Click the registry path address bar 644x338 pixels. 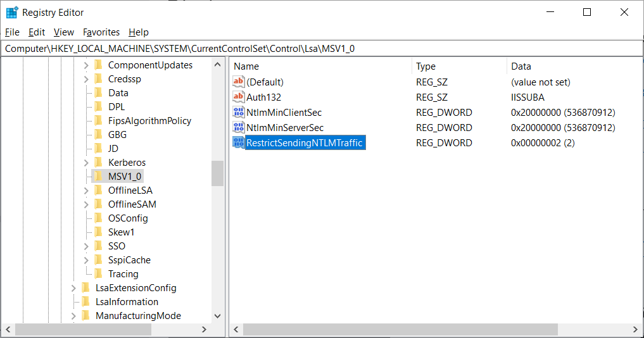click(317, 48)
